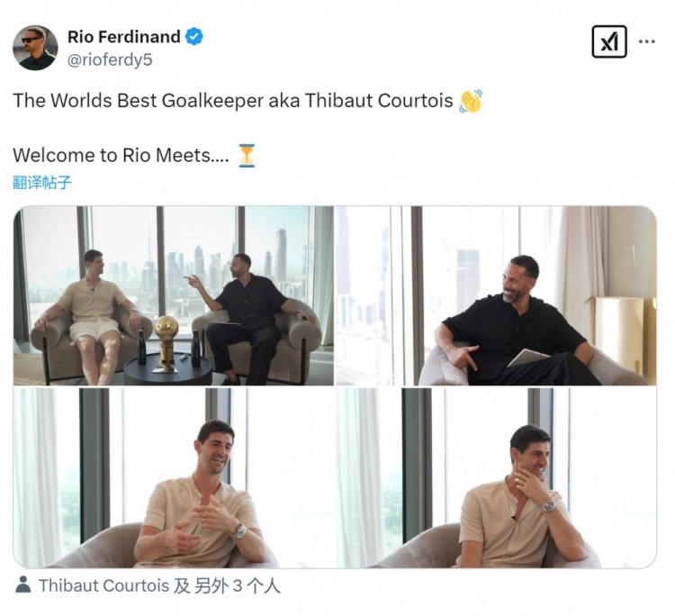Click 'Thibaut Courtois' in the tweet text

[378, 101]
